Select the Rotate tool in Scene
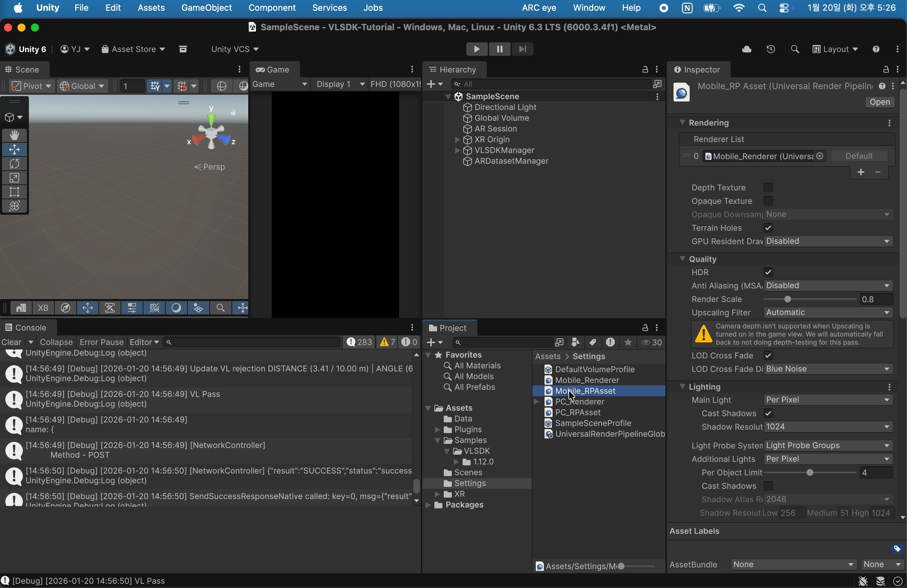Viewport: 907px width, 588px height. [14, 164]
